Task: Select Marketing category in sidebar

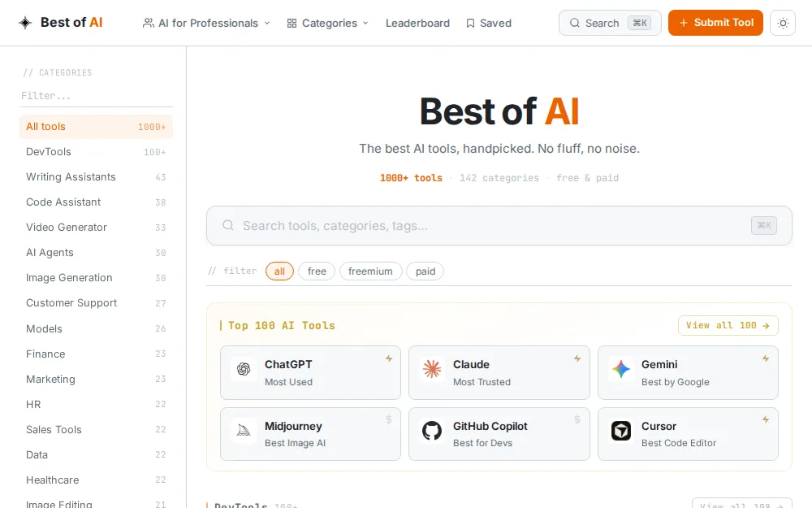Action: point(96,379)
